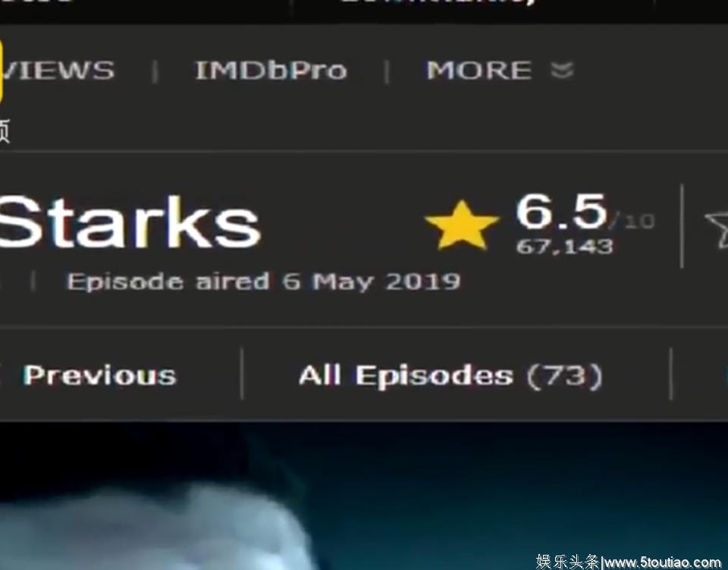The width and height of the screenshot is (728, 570).
Task: Click the 6.5 rating score
Action: pos(562,211)
